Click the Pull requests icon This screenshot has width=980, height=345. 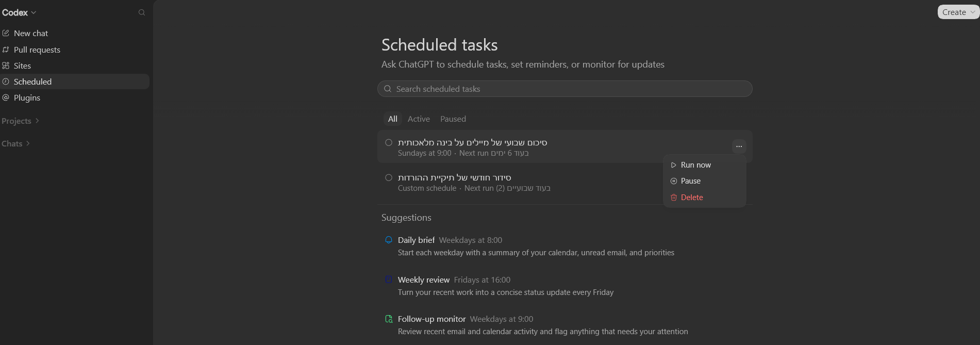pos(6,50)
